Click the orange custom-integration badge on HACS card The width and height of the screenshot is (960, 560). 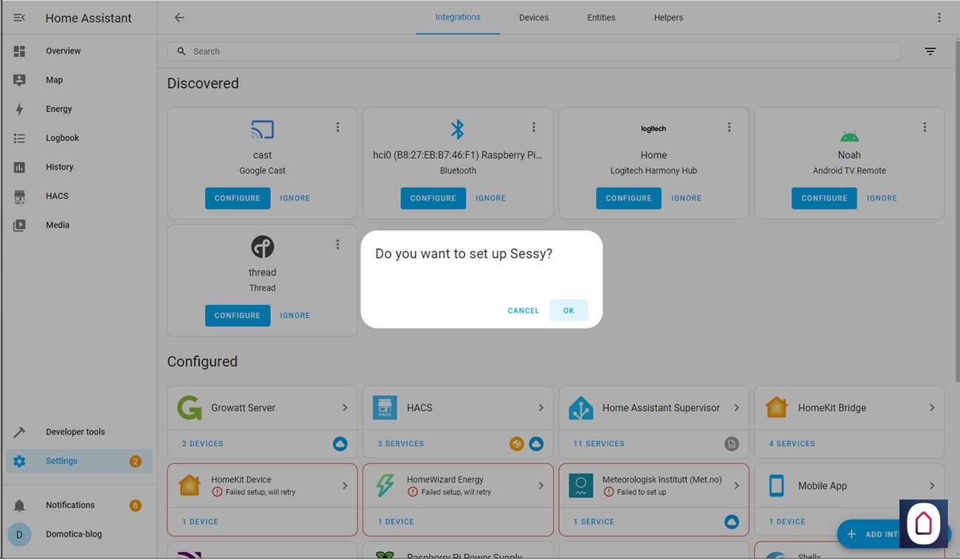coord(517,443)
